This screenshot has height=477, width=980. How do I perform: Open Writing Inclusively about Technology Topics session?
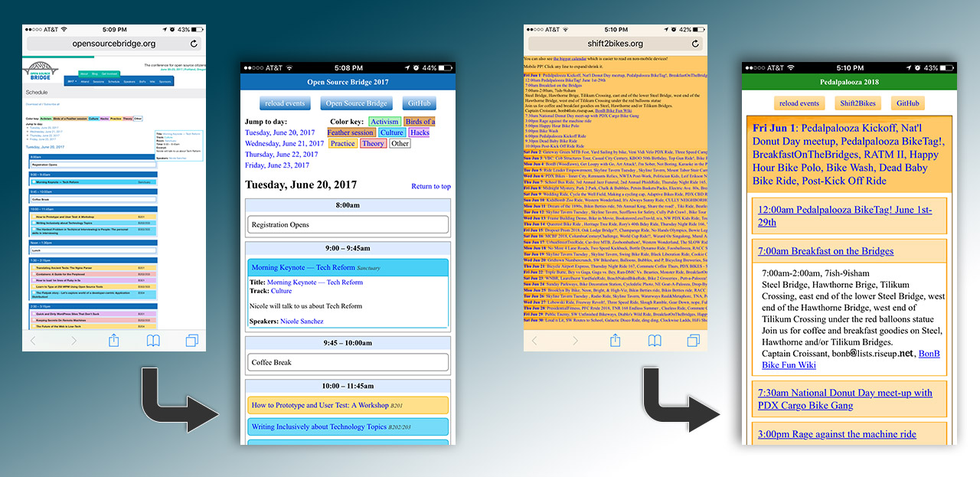[x=348, y=426]
